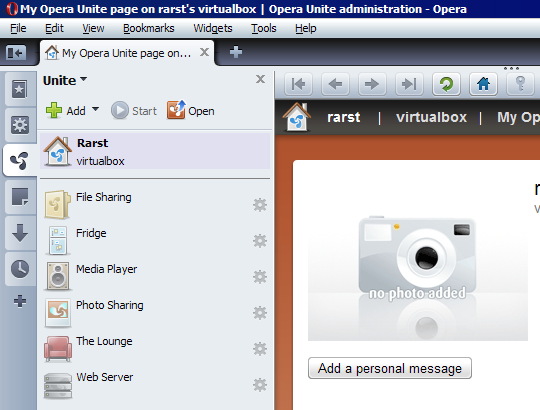Open the View menu

93,28
